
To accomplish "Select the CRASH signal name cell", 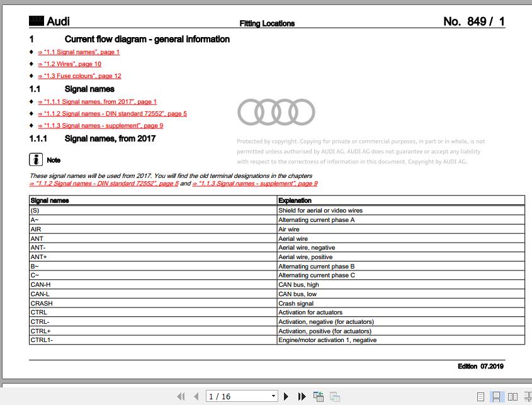I will tap(153, 303).
